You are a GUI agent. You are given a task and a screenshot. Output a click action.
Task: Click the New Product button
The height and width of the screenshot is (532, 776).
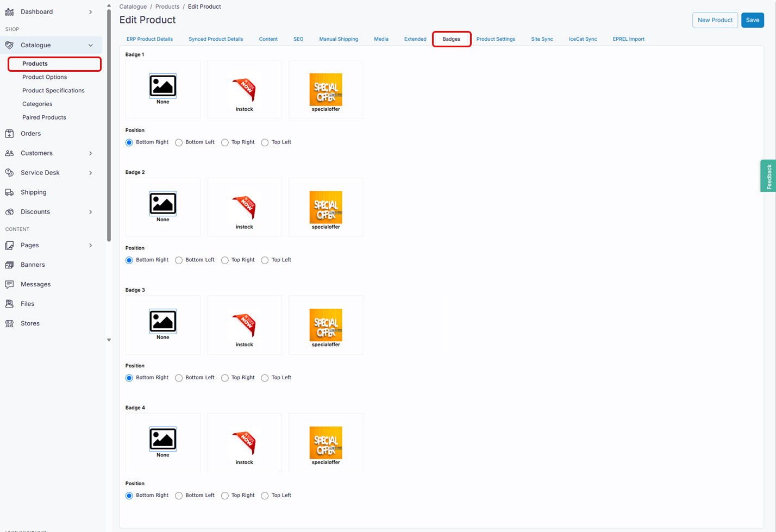[x=715, y=20]
